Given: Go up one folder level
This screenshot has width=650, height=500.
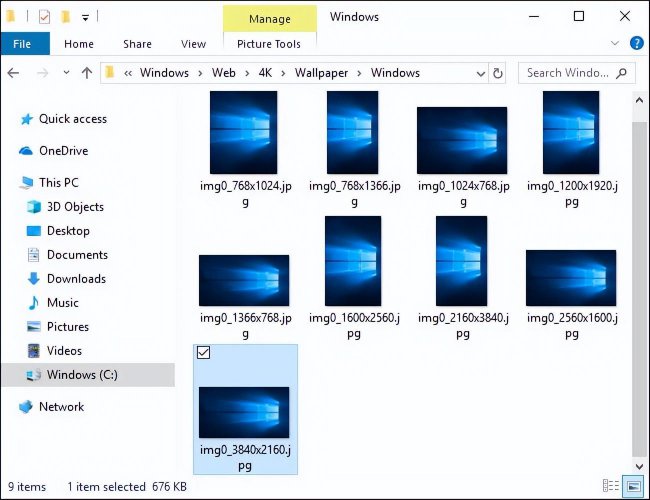Looking at the screenshot, I should [87, 73].
